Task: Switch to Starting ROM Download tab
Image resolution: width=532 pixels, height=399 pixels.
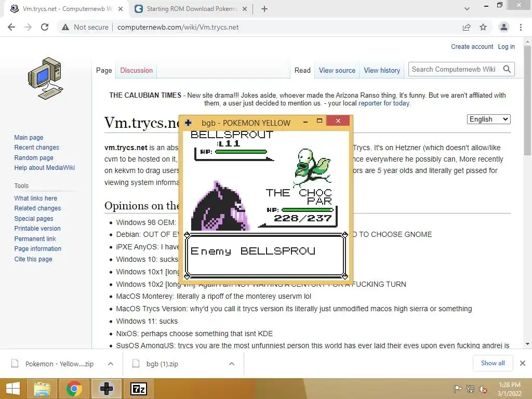Action: click(191, 9)
